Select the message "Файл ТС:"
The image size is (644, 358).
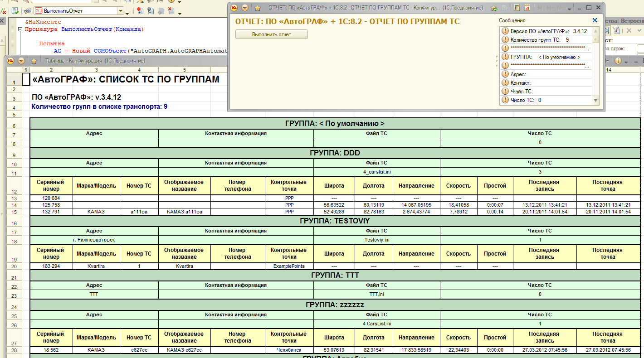click(546, 92)
